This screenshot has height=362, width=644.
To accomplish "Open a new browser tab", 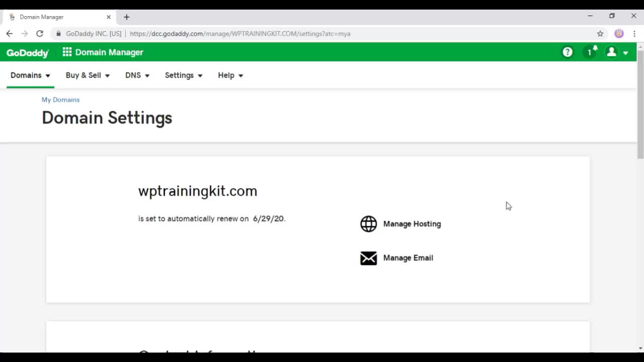I will click(x=126, y=17).
